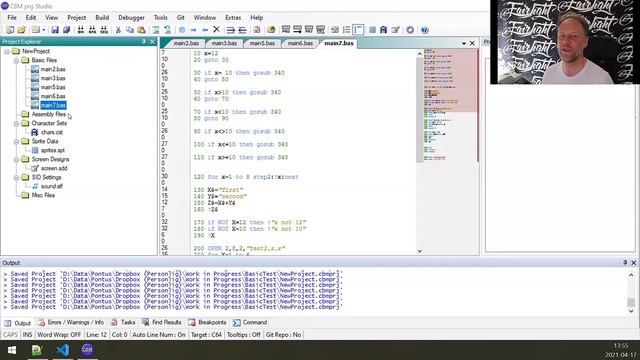Pin the Project Explorer panel
This screenshot has height=360, width=640.
pos(144,42)
